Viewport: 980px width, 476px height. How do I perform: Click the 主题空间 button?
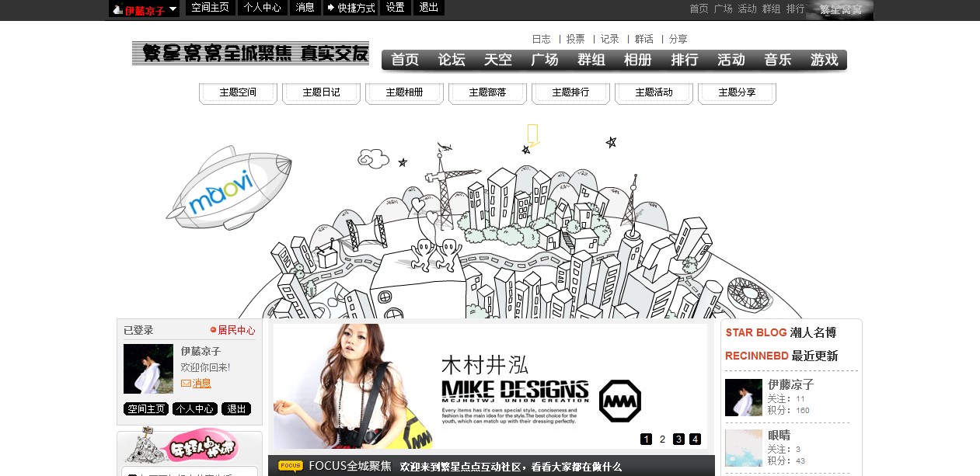pyautogui.click(x=238, y=92)
